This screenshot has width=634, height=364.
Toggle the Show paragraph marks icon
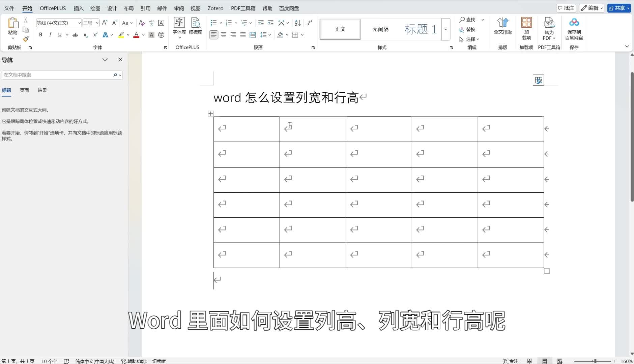click(x=309, y=23)
